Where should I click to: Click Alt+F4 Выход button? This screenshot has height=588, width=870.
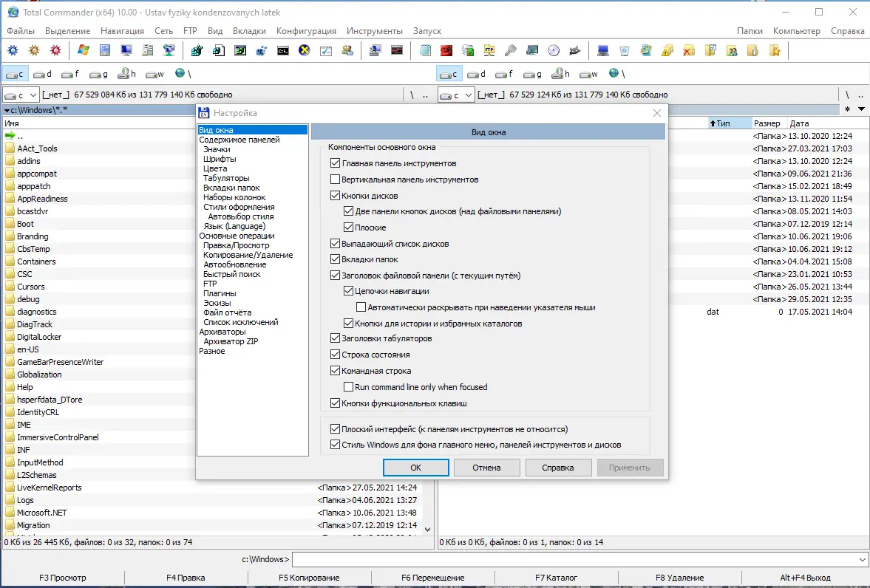[805, 578]
